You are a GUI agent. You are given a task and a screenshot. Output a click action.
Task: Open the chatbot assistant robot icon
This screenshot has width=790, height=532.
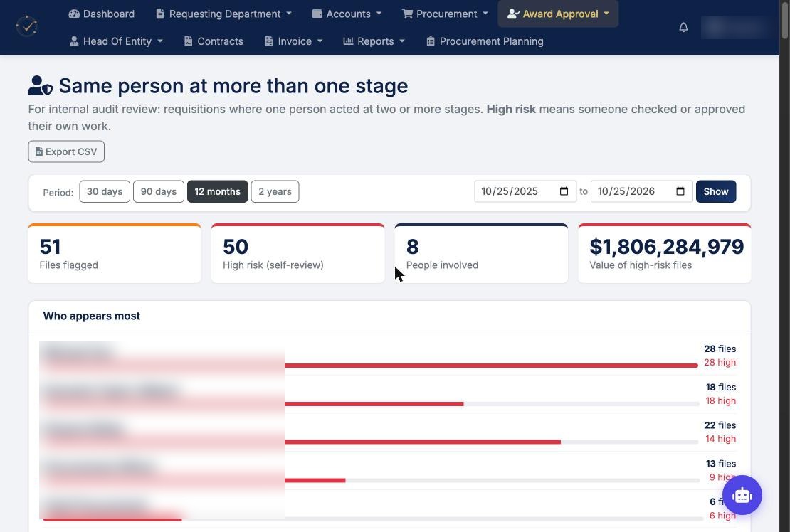[x=742, y=495]
